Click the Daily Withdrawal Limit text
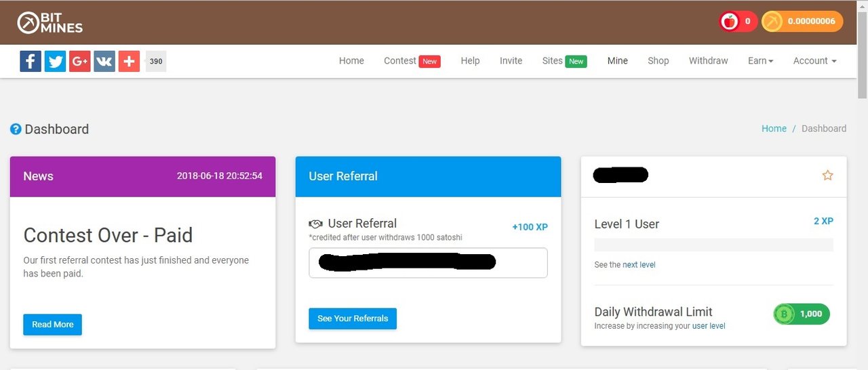 [653, 312]
